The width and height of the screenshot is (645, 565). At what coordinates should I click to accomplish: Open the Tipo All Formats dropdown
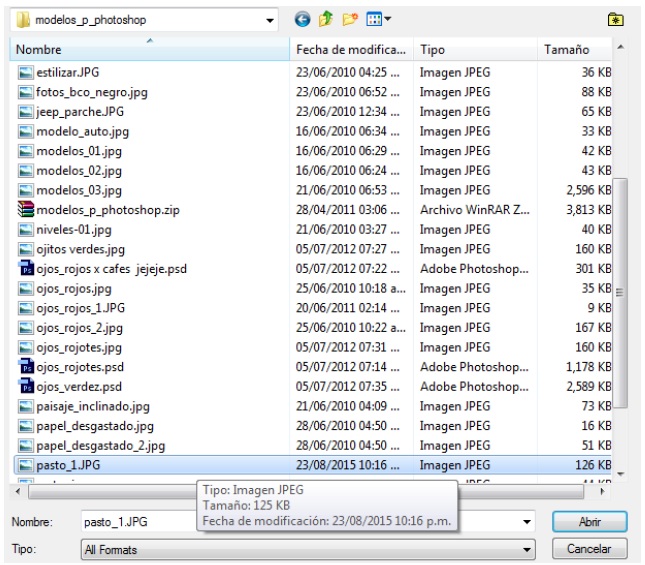(528, 550)
